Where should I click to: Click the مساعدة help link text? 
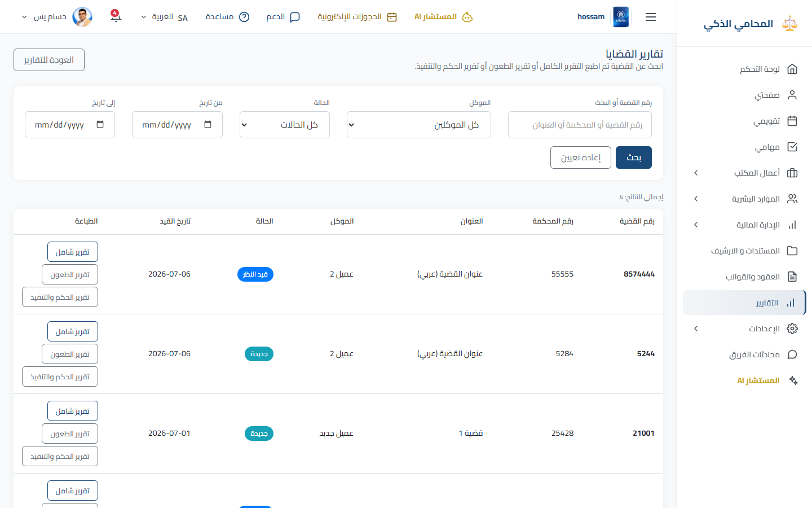click(220, 17)
